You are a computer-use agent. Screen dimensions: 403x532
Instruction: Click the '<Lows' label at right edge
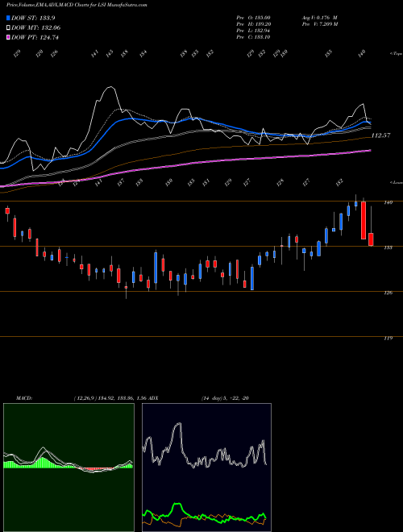coord(396,182)
